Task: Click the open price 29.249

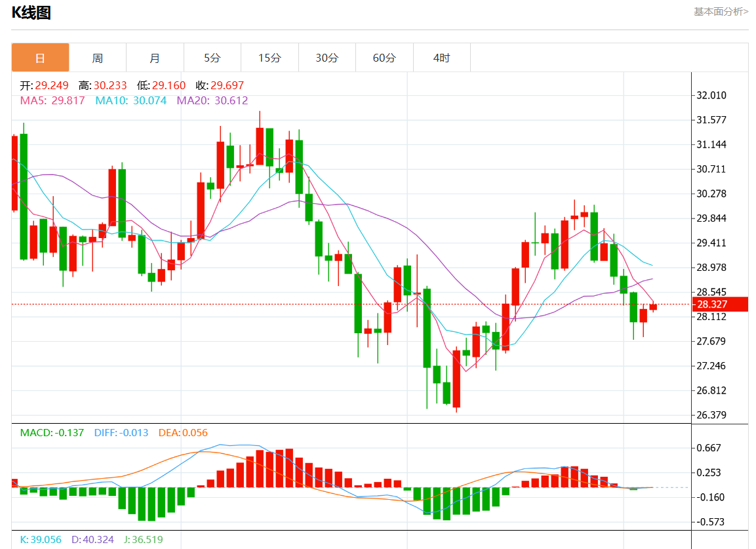Action: (52, 85)
